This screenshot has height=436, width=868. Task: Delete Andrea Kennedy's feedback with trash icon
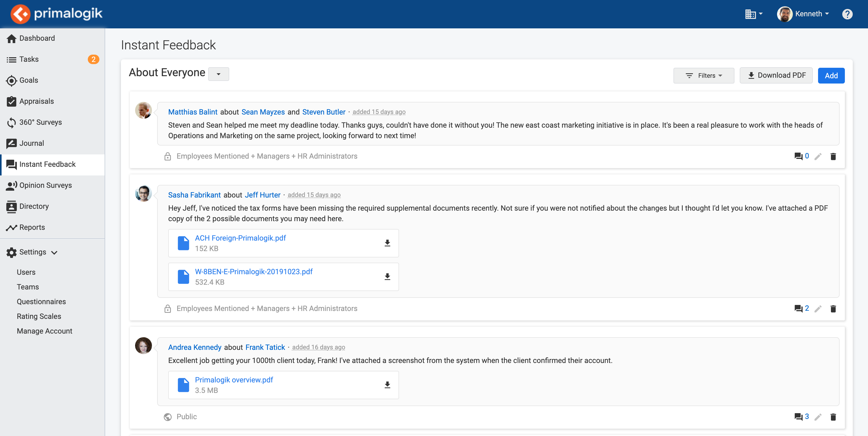(833, 417)
